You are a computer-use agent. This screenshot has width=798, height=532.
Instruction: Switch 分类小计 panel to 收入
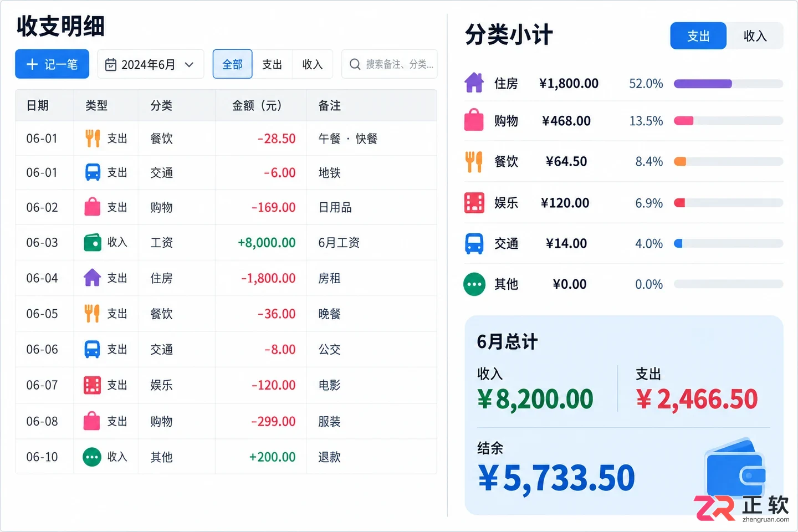coord(755,36)
